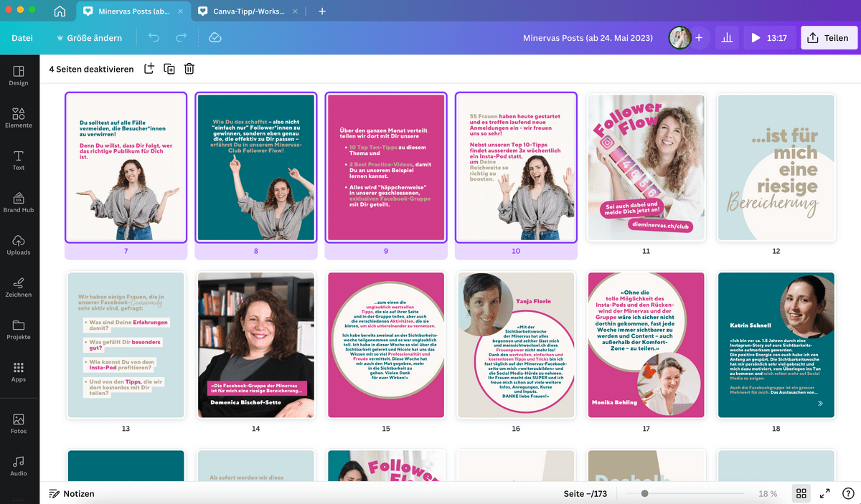Open the Notizen notes panel

coord(72,493)
